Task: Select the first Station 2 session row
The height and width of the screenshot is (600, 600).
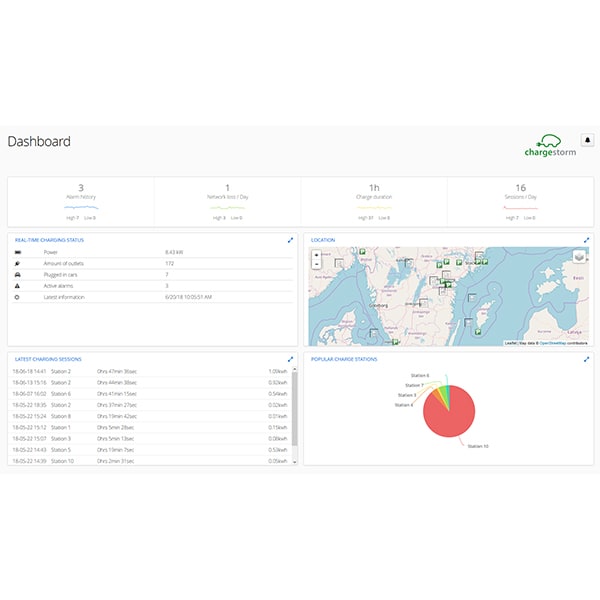Action: (x=150, y=371)
